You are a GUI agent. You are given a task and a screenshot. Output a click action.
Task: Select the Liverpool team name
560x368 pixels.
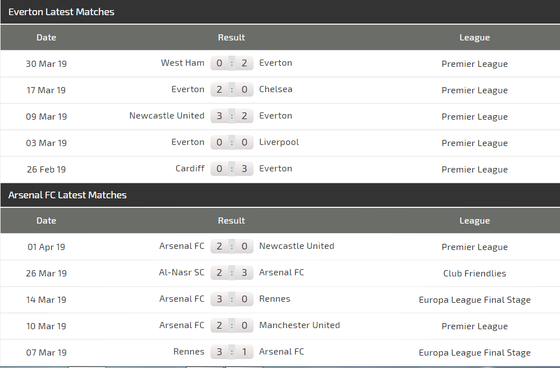tap(279, 142)
